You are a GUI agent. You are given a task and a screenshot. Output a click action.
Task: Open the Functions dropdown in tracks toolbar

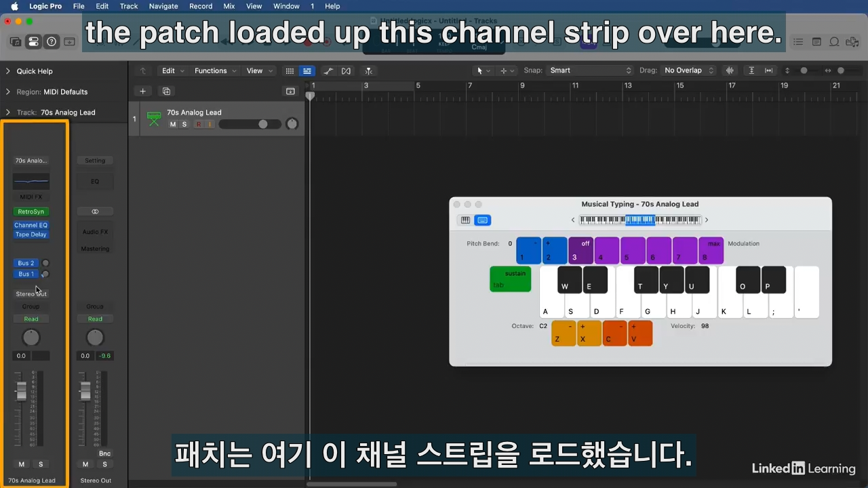click(x=215, y=70)
